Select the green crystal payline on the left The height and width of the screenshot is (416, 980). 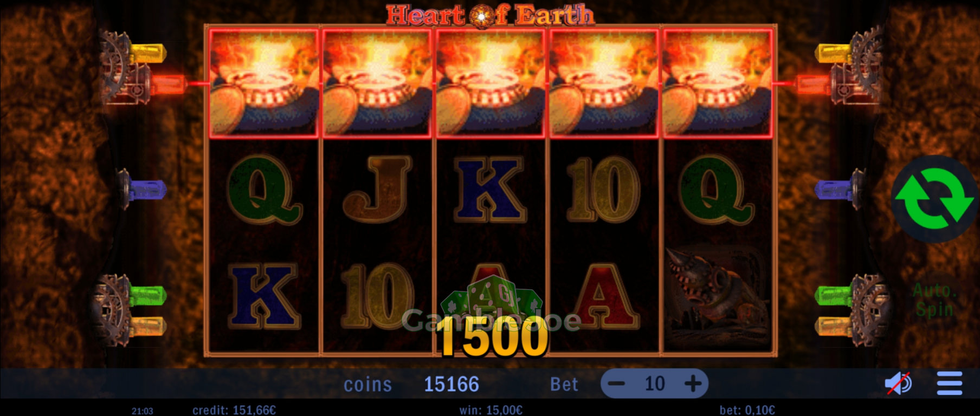coord(147,295)
